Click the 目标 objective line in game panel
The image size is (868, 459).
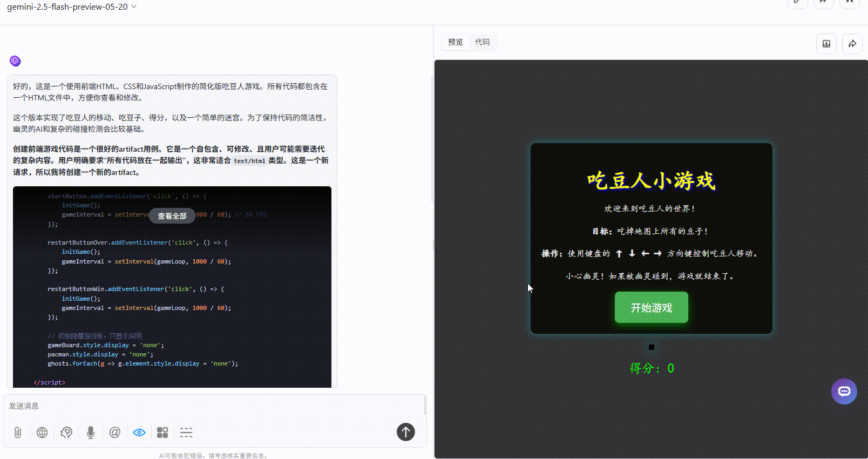[x=650, y=231]
